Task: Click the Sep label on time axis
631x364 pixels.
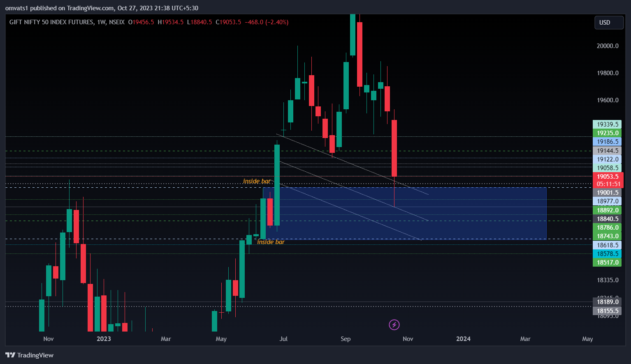Action: [x=346, y=339]
